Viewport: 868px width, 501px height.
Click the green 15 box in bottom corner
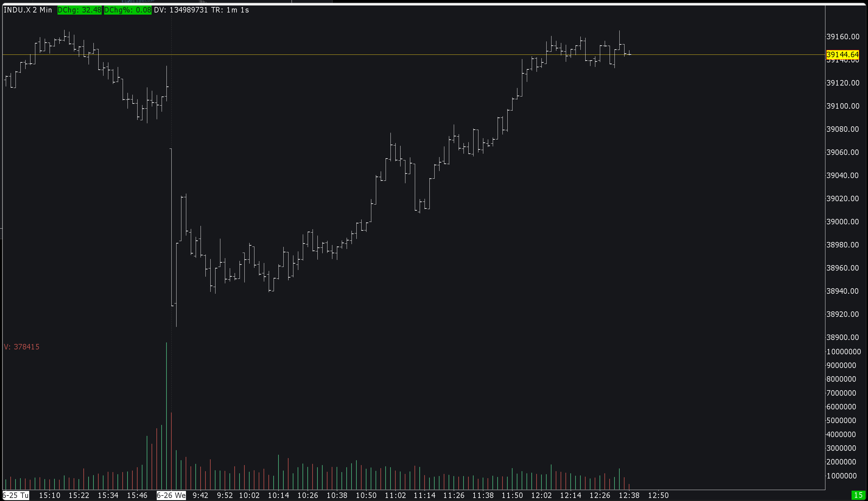858,495
